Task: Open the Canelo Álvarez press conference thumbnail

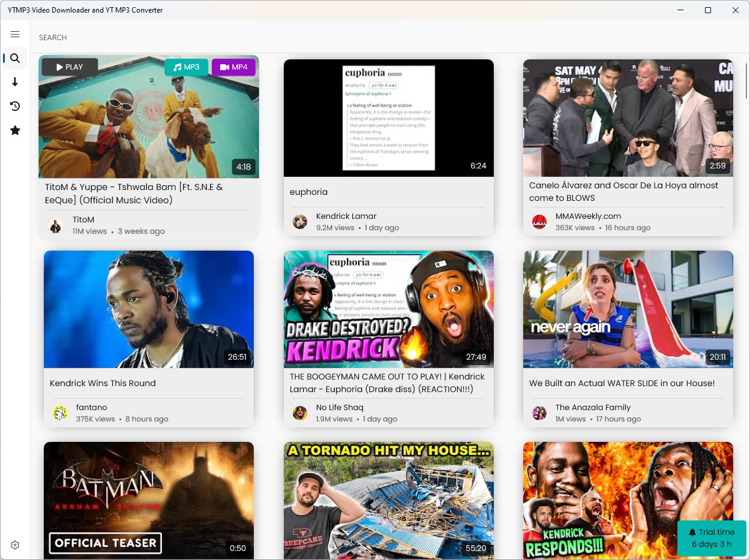Action: coord(628,118)
